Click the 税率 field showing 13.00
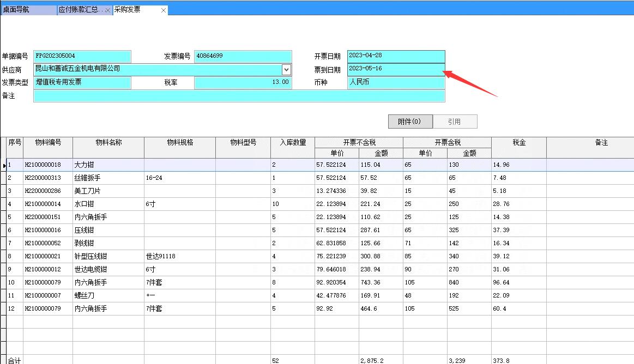The height and width of the screenshot is (364, 634). point(243,82)
